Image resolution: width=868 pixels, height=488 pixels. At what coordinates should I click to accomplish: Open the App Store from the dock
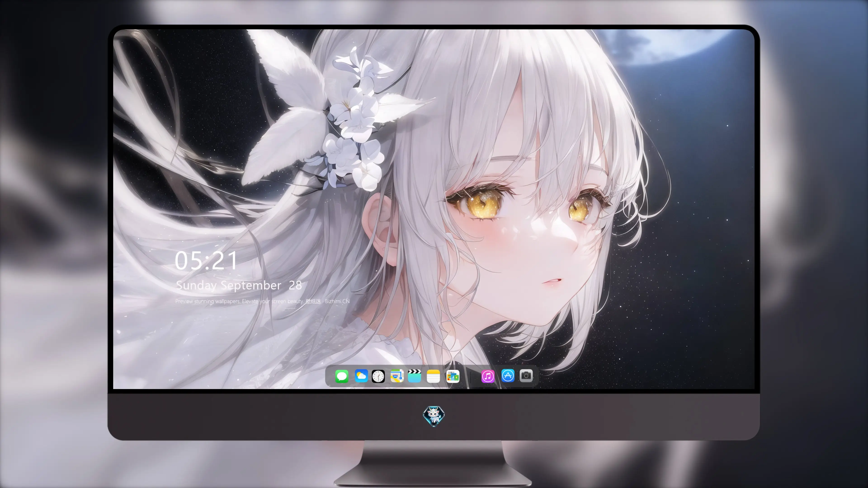pyautogui.click(x=508, y=375)
